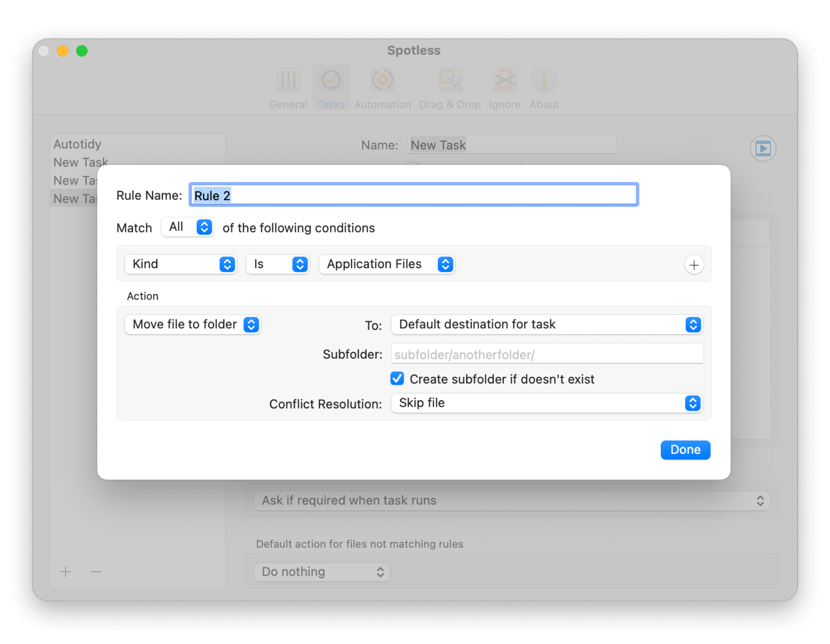Select the Tasks toolbar icon
Image resolution: width=830 pixels, height=644 pixels.
coord(330,80)
